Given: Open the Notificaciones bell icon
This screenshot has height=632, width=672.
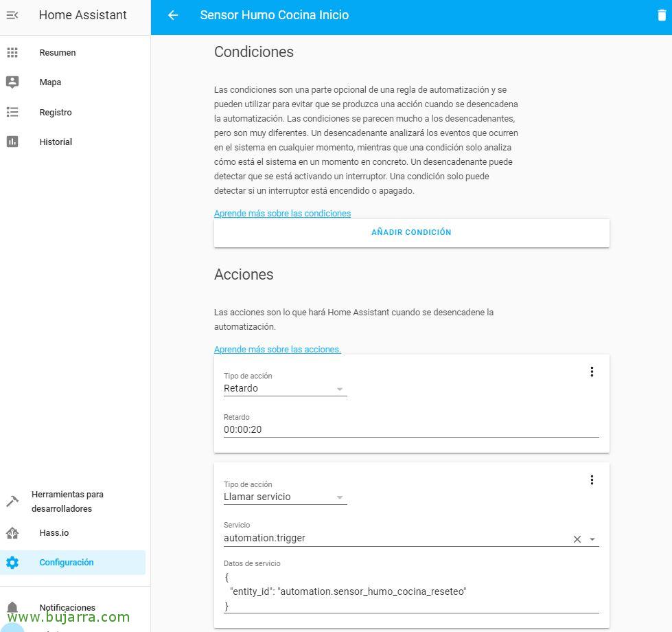Looking at the screenshot, I should (12, 607).
